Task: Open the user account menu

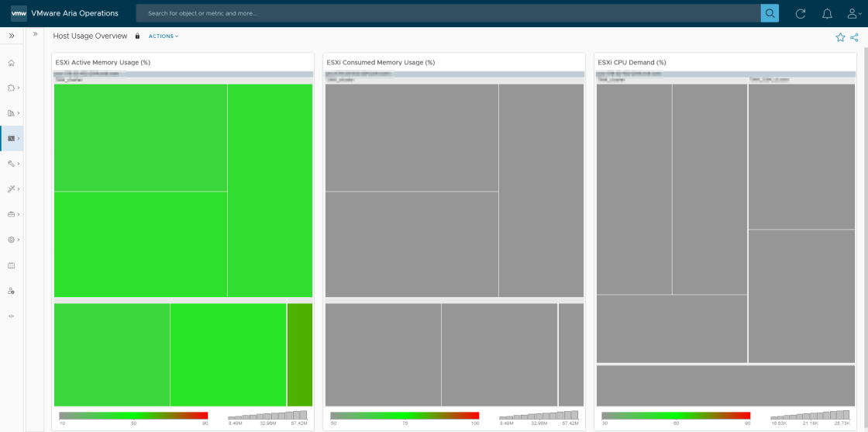Action: (x=852, y=13)
